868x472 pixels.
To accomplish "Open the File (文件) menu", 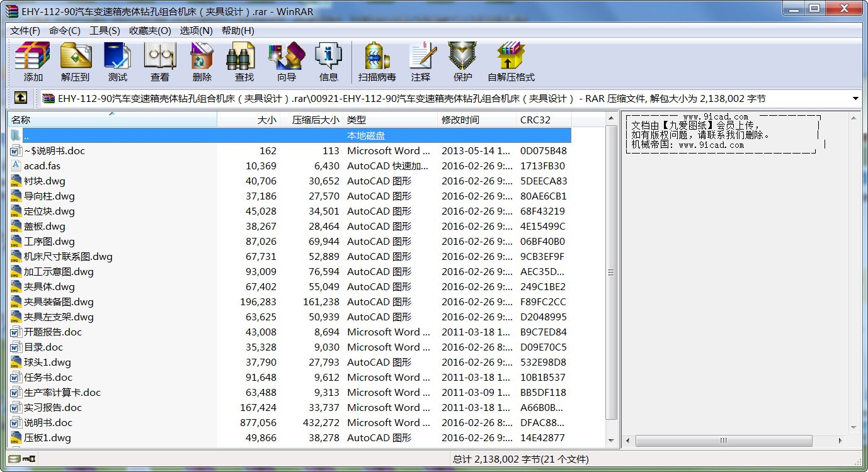I will (x=25, y=30).
